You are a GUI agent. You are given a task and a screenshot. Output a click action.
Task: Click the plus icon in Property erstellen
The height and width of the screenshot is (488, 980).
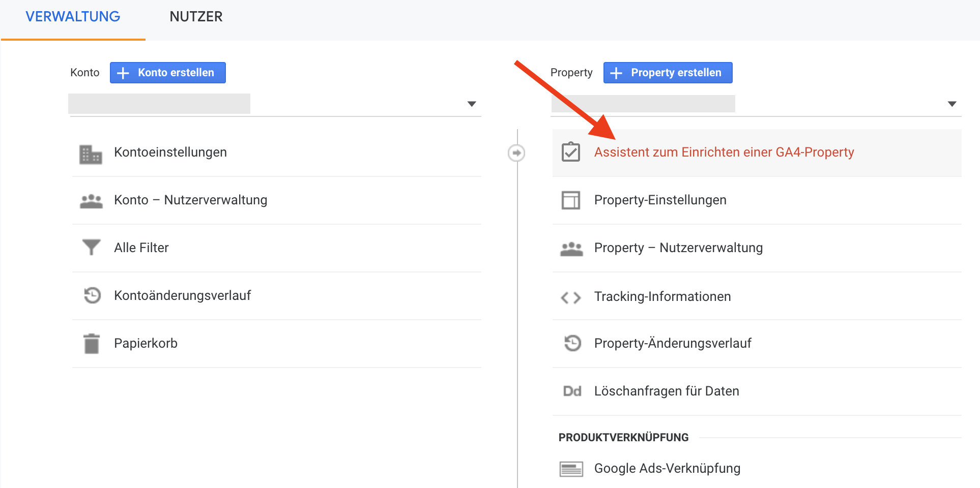616,73
